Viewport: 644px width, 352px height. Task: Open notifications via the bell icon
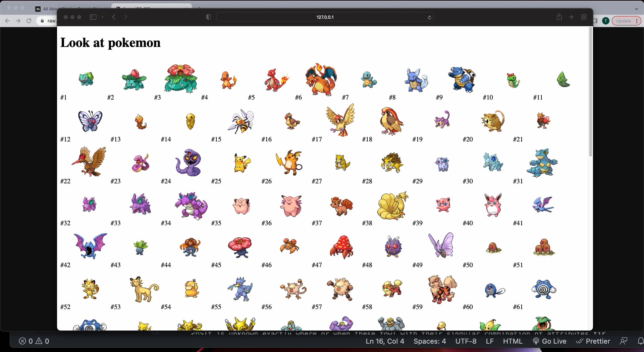(641, 341)
